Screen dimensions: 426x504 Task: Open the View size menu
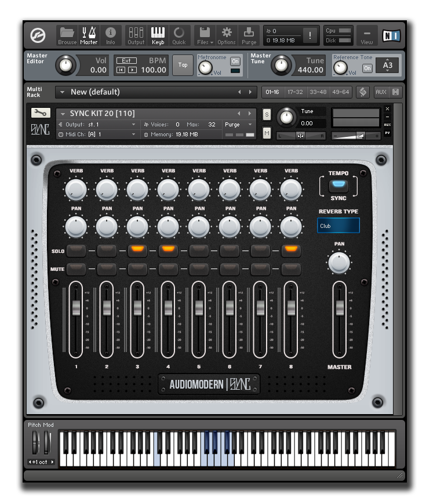coord(366,36)
